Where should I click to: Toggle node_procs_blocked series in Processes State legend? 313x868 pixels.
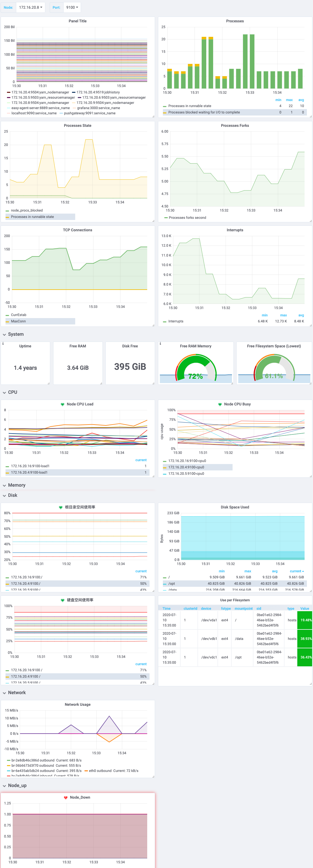(x=27, y=210)
